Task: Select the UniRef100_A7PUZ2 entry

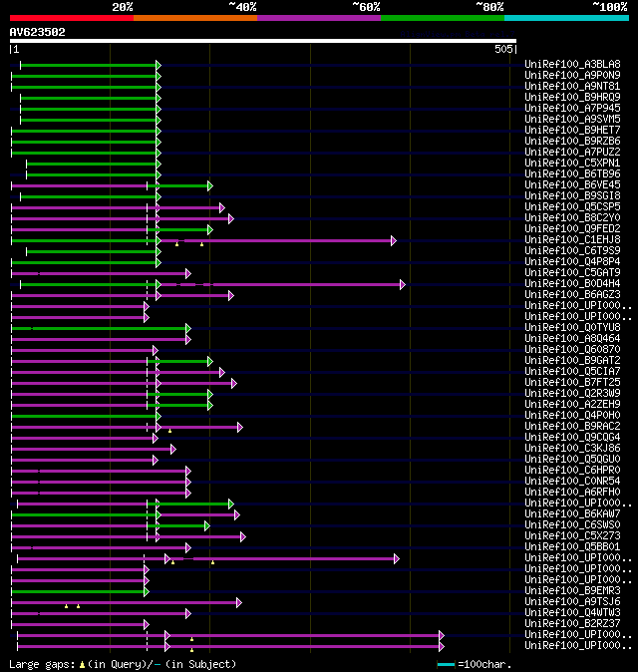Action: tap(572, 153)
